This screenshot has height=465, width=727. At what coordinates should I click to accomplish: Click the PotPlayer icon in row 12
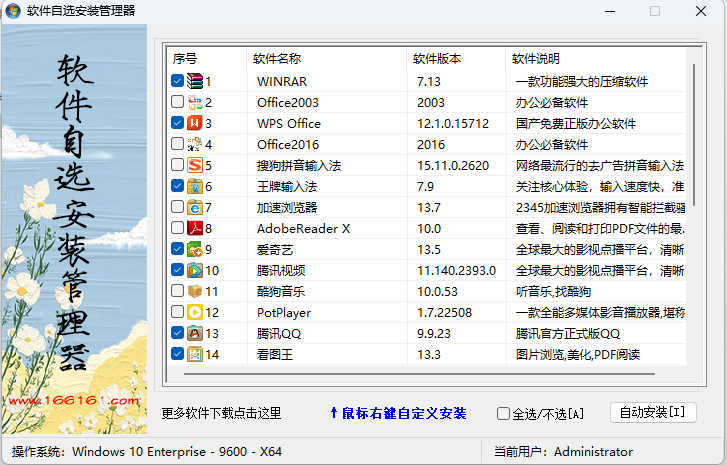click(195, 312)
